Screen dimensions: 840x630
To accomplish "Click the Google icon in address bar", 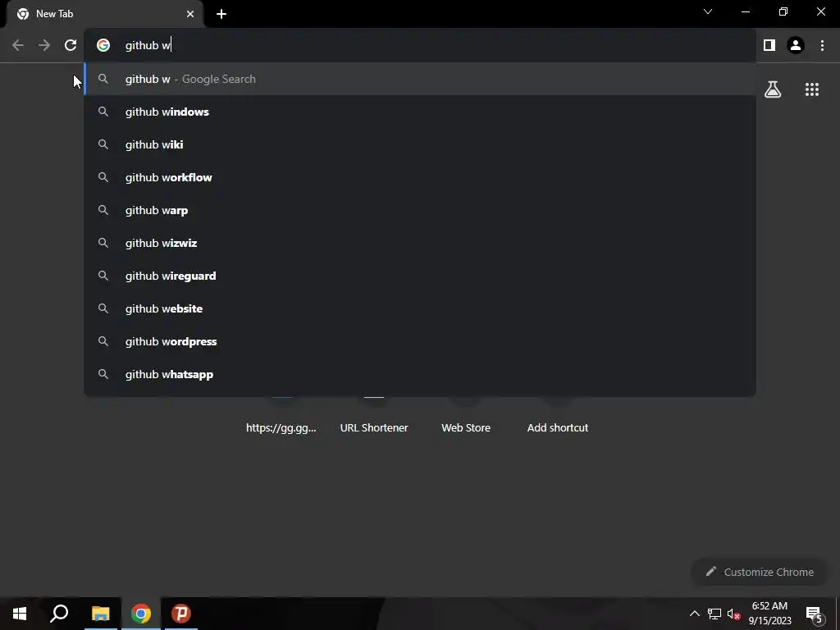I will pos(103,46).
